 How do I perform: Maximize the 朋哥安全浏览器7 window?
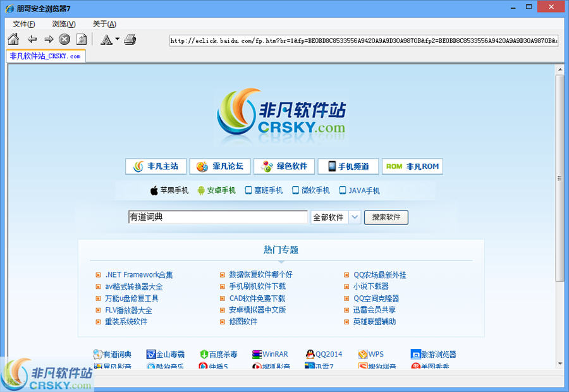pos(529,7)
